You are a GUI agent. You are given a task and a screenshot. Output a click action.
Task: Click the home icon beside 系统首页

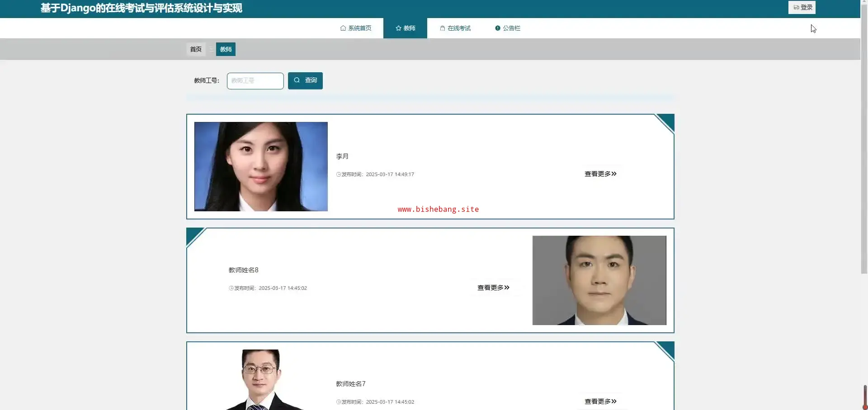[x=343, y=28]
